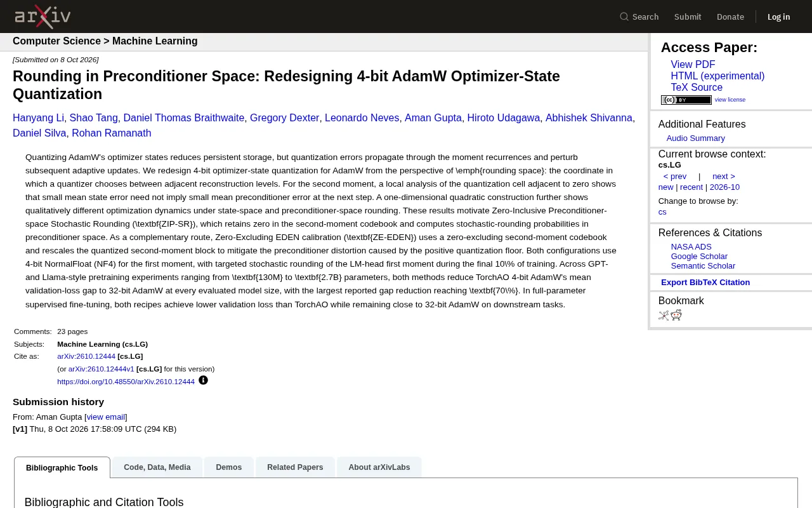Switch to the Demos tab
This screenshot has width=812, height=508.
pyautogui.click(x=229, y=467)
